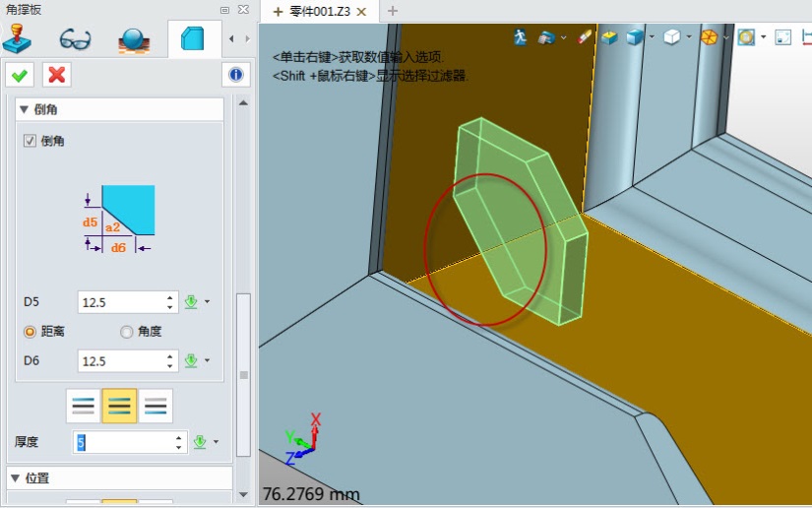
Task: Increase D6 with the up spinner
Action: tap(170, 356)
